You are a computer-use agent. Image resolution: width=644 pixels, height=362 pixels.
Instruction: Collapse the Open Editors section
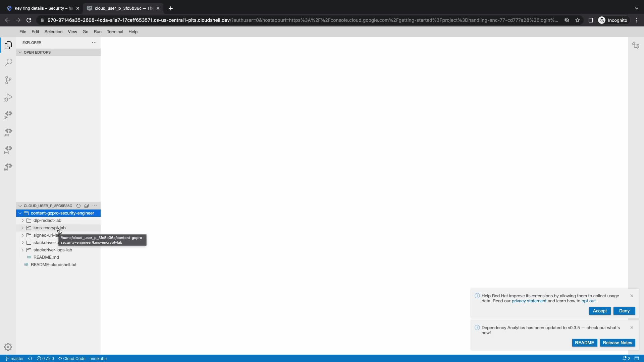click(37, 52)
